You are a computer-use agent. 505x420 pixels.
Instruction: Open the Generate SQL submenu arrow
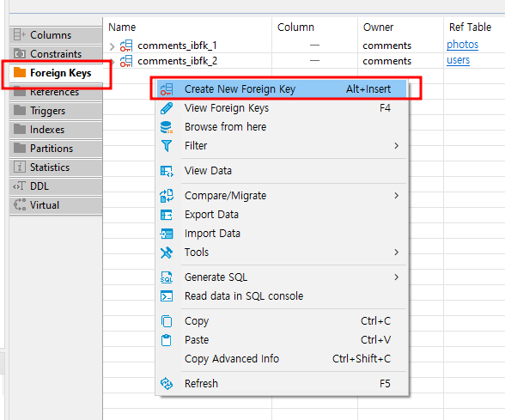pos(397,277)
